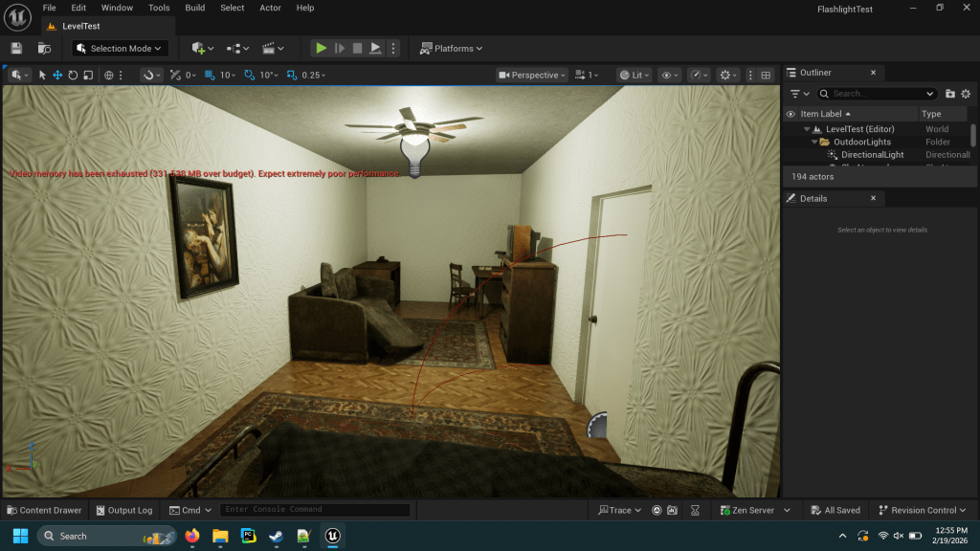The width and height of the screenshot is (980, 551).
Task: Select the Rotate transform tool
Action: coord(73,75)
